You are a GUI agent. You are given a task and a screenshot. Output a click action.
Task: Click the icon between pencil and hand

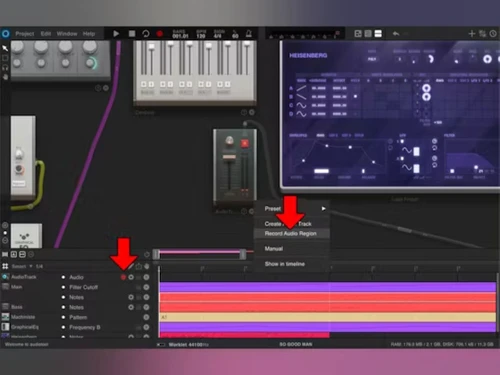tap(139, 266)
